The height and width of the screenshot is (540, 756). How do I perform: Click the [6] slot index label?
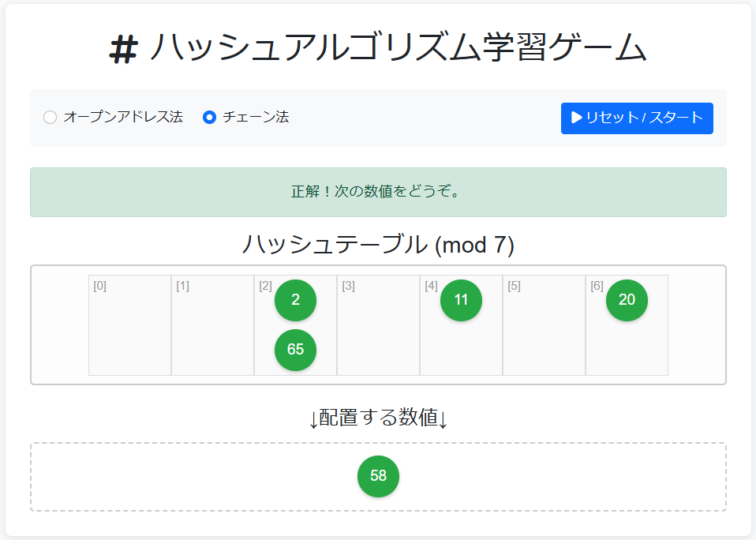click(x=597, y=286)
